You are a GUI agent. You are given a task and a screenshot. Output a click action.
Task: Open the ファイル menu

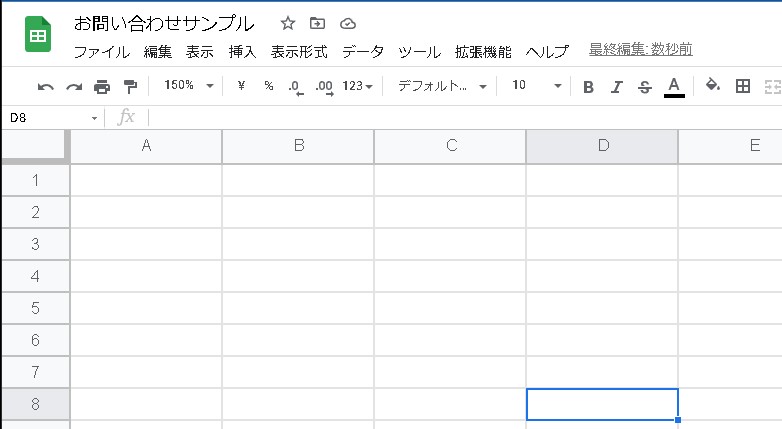coord(101,52)
